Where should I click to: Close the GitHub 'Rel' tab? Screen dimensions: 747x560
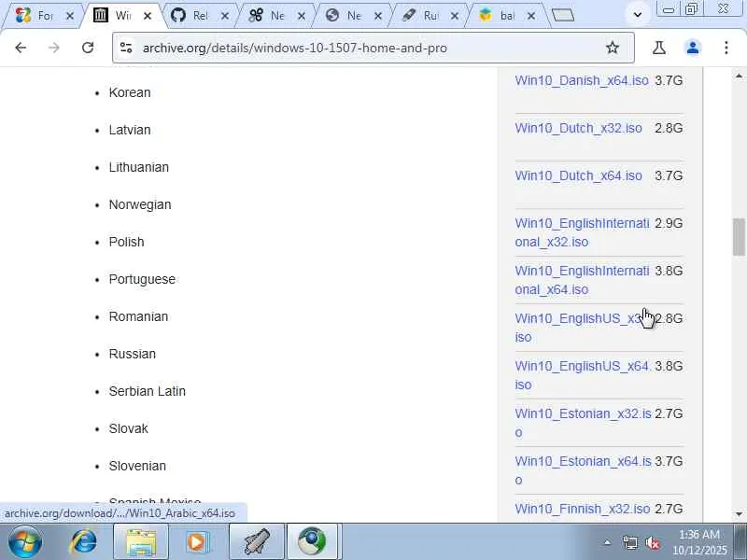pyautogui.click(x=225, y=16)
